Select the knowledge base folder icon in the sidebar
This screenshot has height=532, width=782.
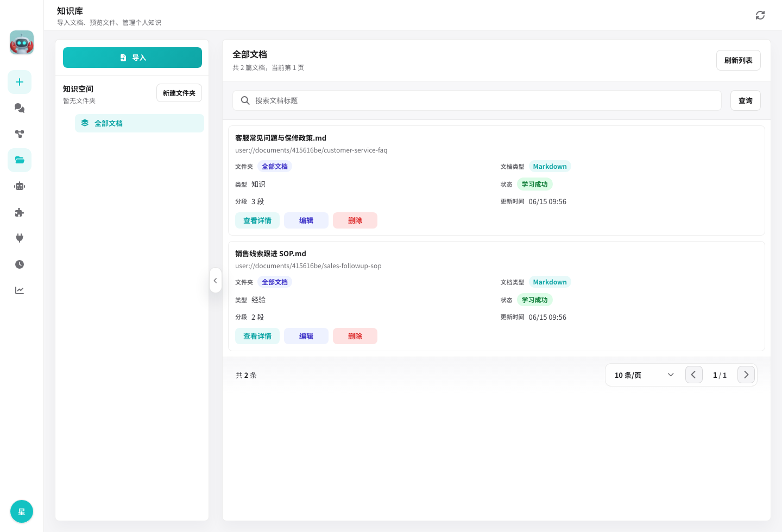pos(20,160)
